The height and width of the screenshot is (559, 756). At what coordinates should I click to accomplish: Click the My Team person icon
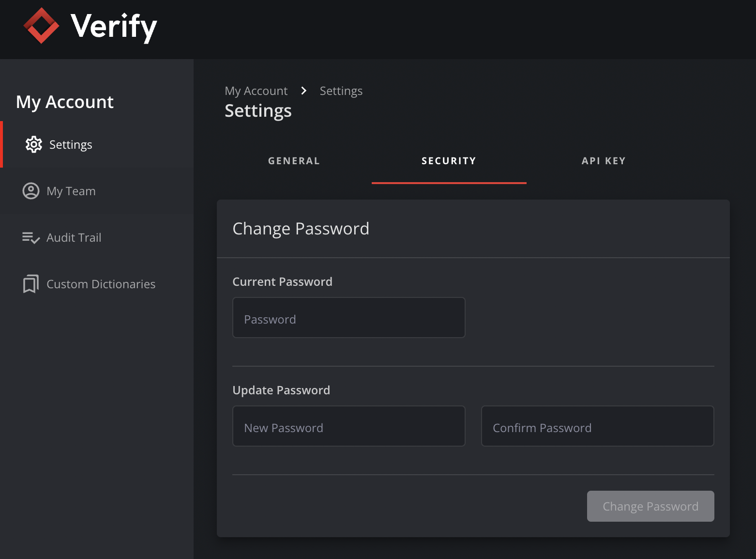[31, 191]
